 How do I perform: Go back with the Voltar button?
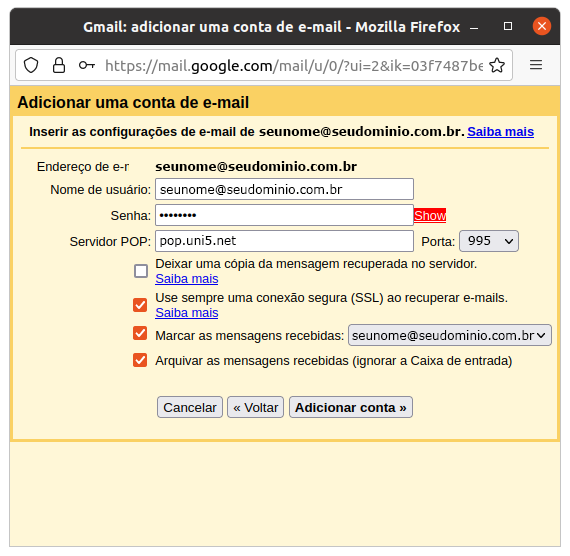click(256, 407)
